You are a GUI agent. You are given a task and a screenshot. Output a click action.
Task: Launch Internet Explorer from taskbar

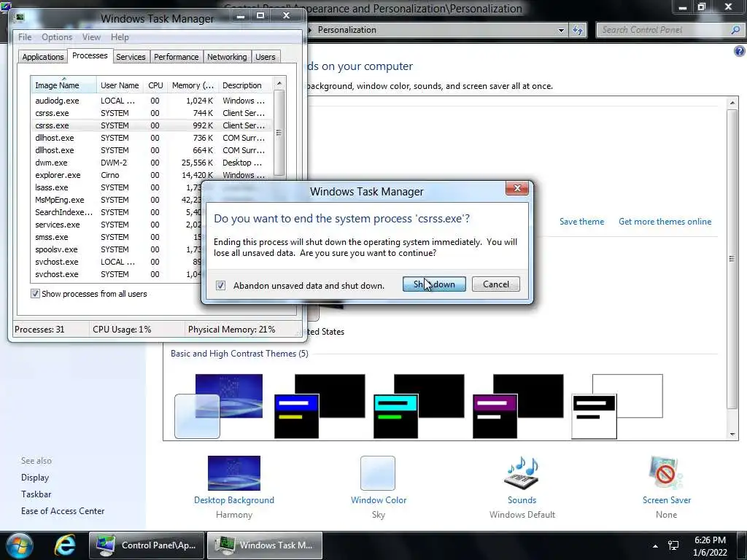coord(65,545)
